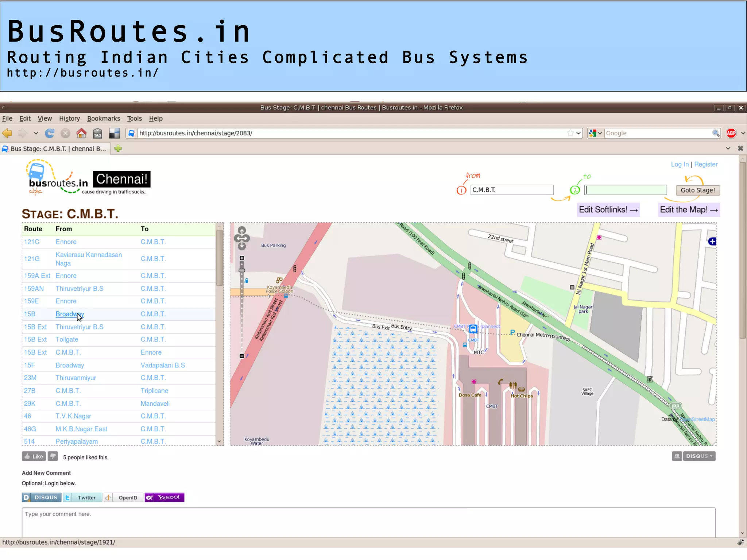This screenshot has width=747, height=560.
Task: Open the back/forward history dropdown arrow
Action: tap(36, 133)
